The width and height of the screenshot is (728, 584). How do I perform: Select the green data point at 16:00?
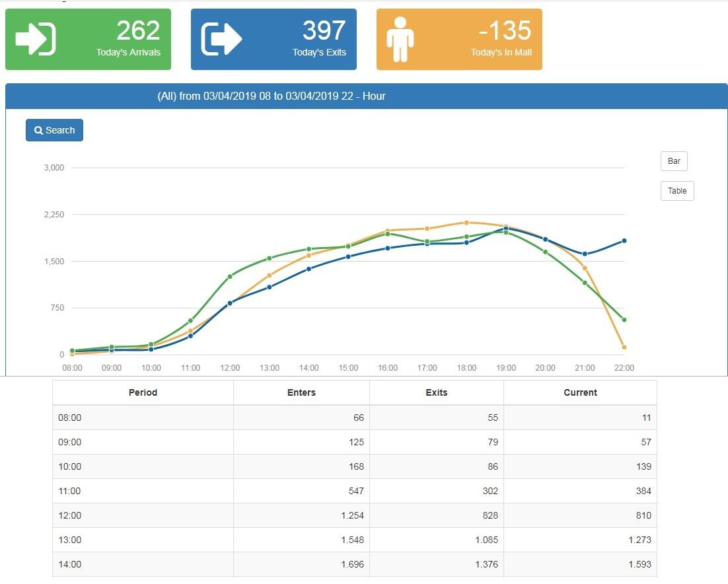388,234
